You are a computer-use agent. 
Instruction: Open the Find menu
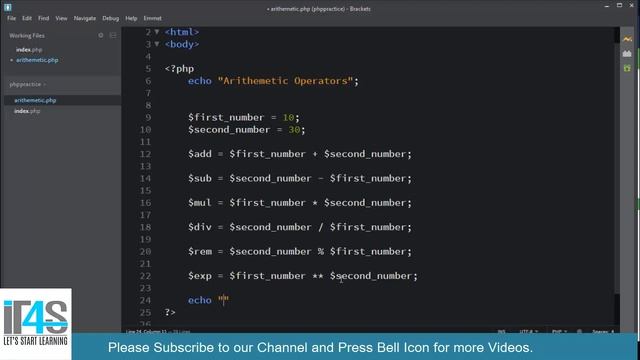44,18
